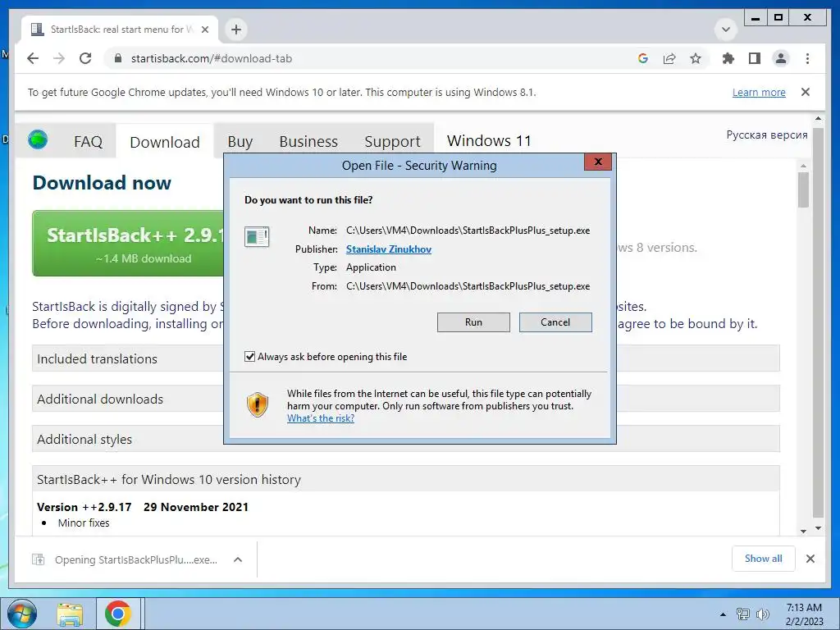The width and height of the screenshot is (840, 630).
Task: Open the Business tab
Action: (x=308, y=141)
